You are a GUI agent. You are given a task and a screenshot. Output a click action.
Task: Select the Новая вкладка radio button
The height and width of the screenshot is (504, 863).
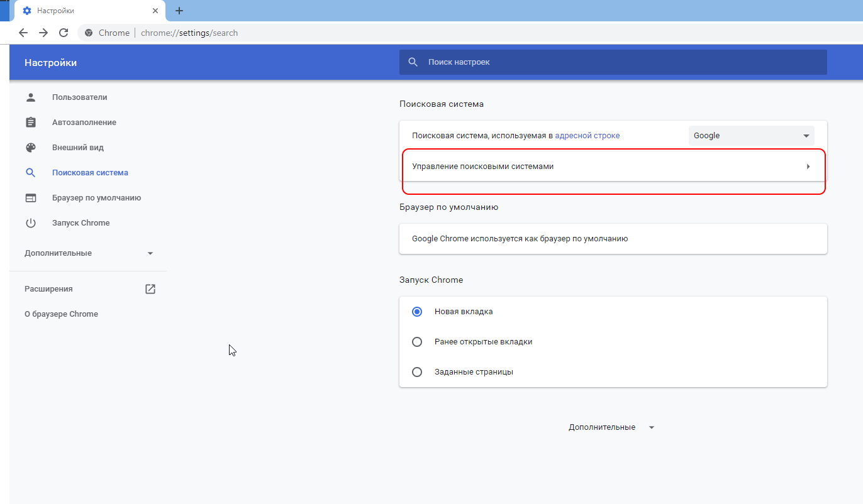[x=416, y=311]
